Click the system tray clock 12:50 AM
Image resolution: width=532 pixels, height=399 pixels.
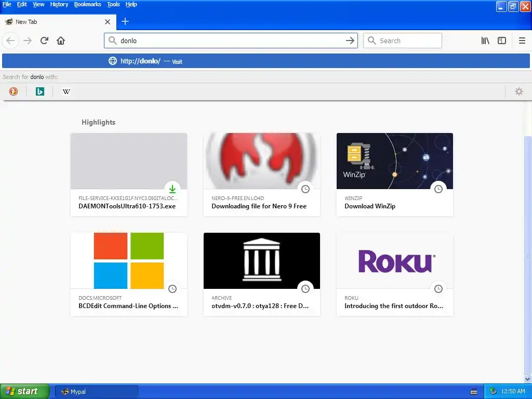pos(513,392)
